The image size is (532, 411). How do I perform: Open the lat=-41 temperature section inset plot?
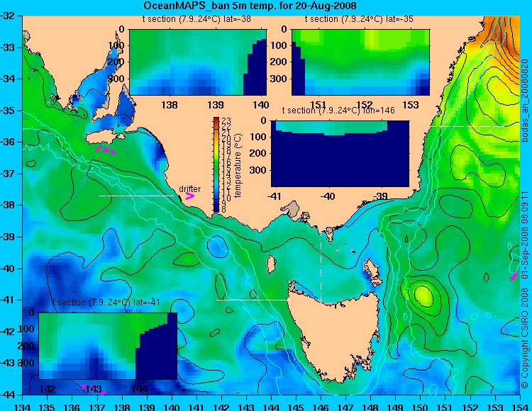click(108, 346)
